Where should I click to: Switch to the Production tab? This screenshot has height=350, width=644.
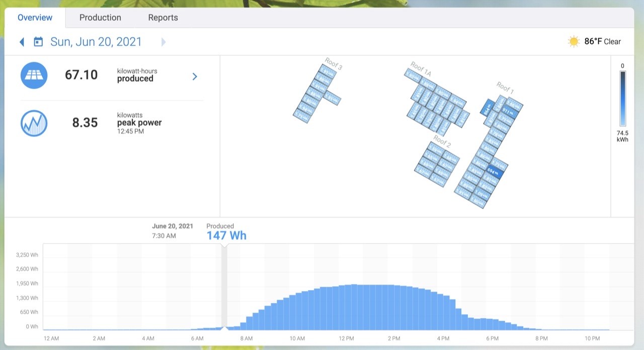100,18
